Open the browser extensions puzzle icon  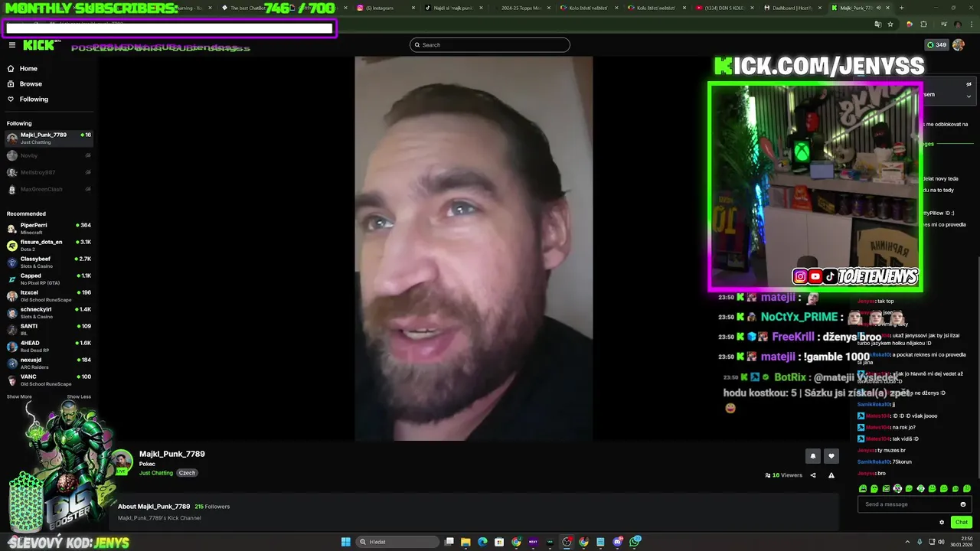923,24
